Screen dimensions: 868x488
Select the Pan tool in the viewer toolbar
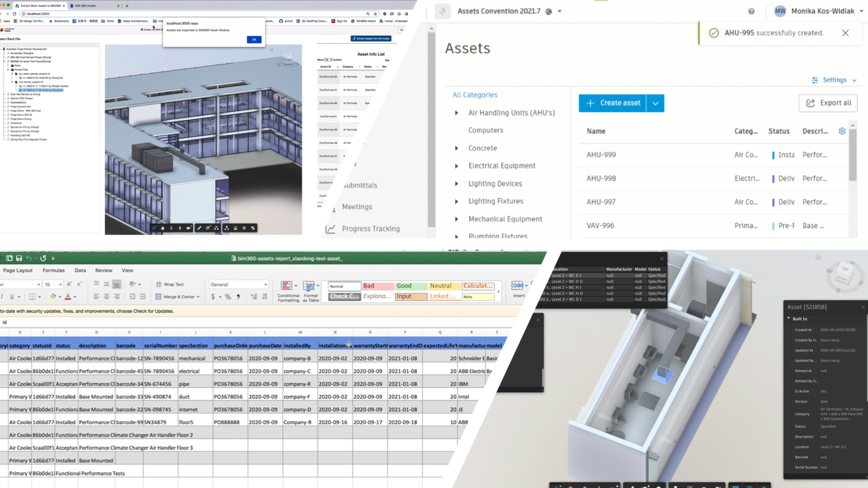[x=163, y=228]
